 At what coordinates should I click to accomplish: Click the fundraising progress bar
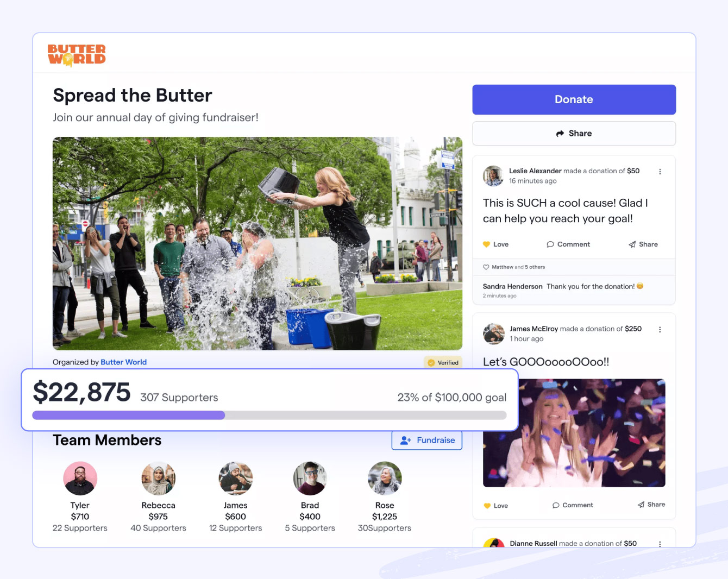coord(269,416)
